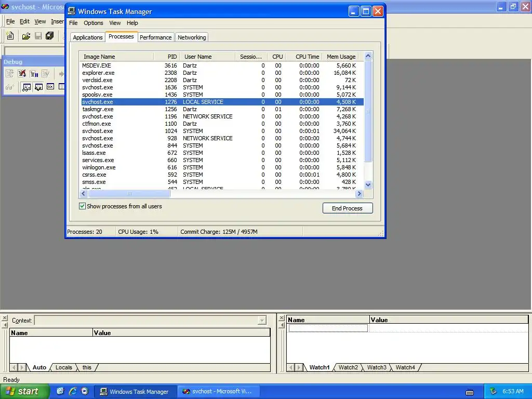Sort processes by CPU Time column header

(x=303, y=57)
